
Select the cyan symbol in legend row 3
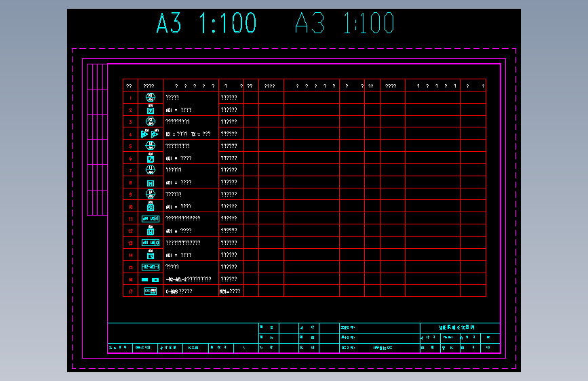click(x=151, y=121)
